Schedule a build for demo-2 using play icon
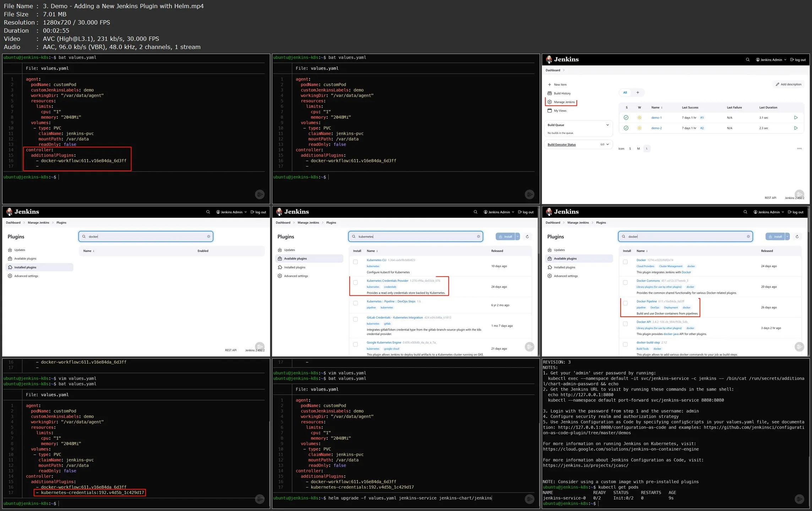The image size is (812, 511). click(x=796, y=128)
